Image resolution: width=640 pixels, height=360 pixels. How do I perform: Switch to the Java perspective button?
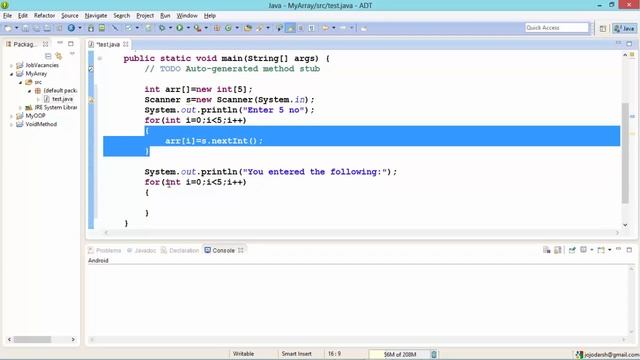(624, 29)
